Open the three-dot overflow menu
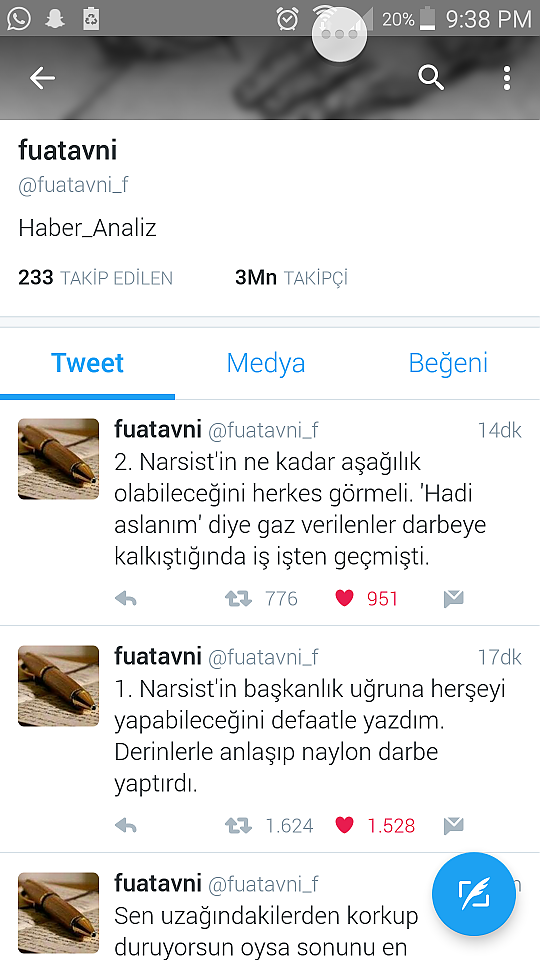The width and height of the screenshot is (540, 960). pos(506,78)
